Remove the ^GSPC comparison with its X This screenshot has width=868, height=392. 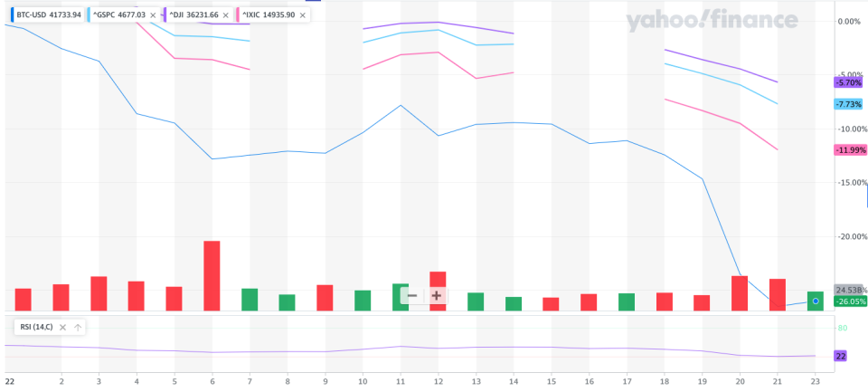(x=153, y=15)
